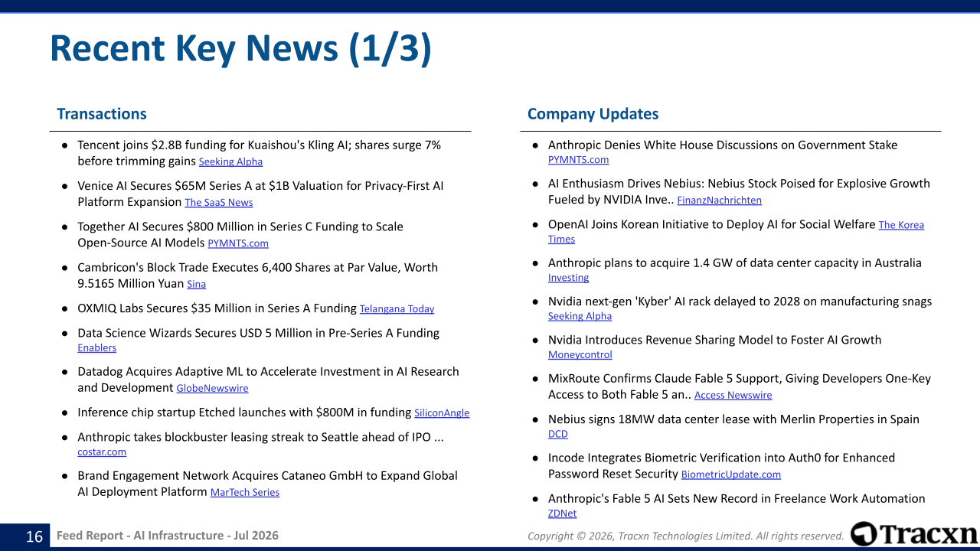The image size is (980, 551).
Task: Select the Datadog Acquires Adaptive ML headline
Action: point(268,380)
